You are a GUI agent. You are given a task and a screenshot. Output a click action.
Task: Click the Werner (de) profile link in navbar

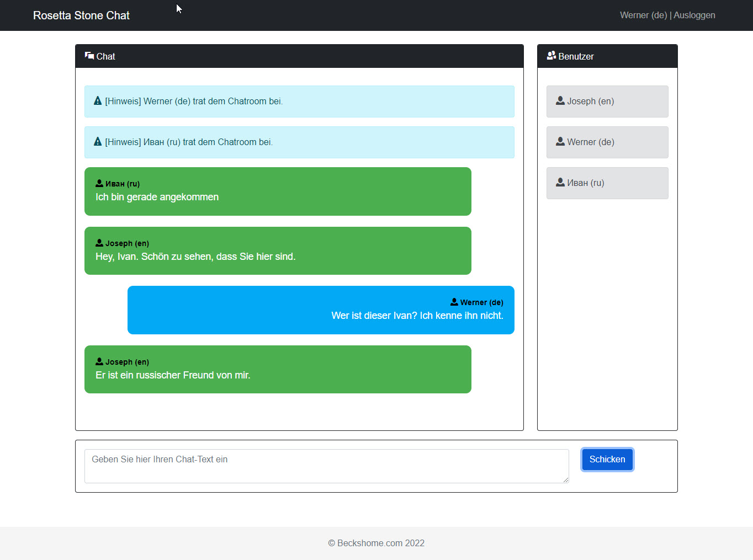pyautogui.click(x=643, y=15)
